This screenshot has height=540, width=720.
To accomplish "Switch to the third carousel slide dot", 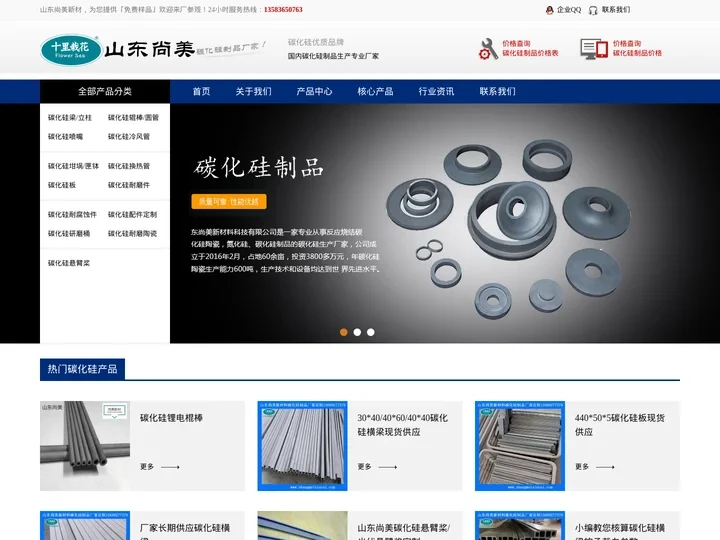I will (x=371, y=332).
